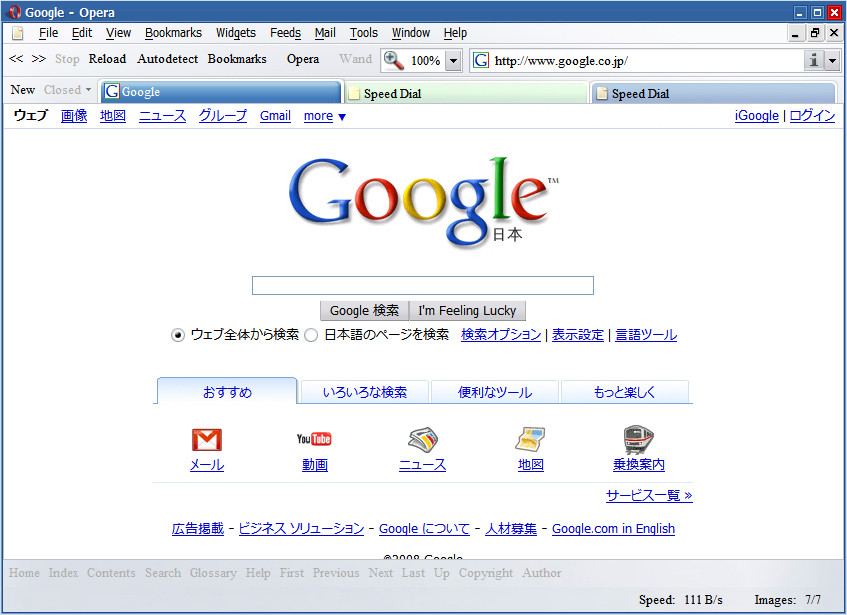Open the zoom percentage dropdown arrow
847x615 pixels.
click(454, 60)
